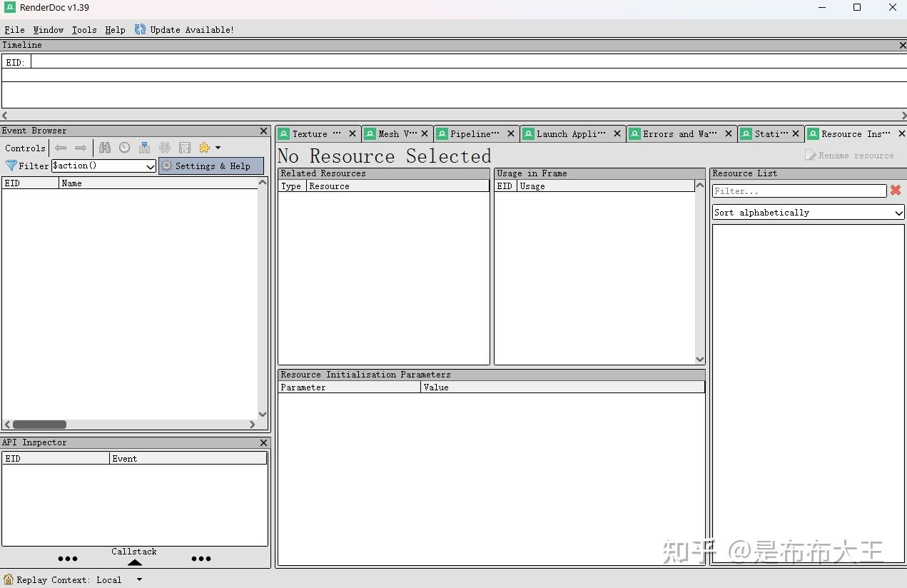Open Find with the binoculars icon
This screenshot has height=588, width=907.
[105, 148]
